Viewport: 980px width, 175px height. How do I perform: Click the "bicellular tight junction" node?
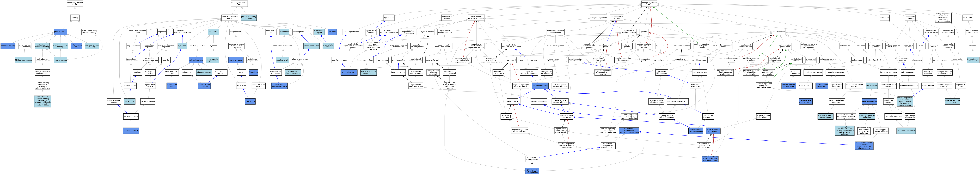point(204,86)
